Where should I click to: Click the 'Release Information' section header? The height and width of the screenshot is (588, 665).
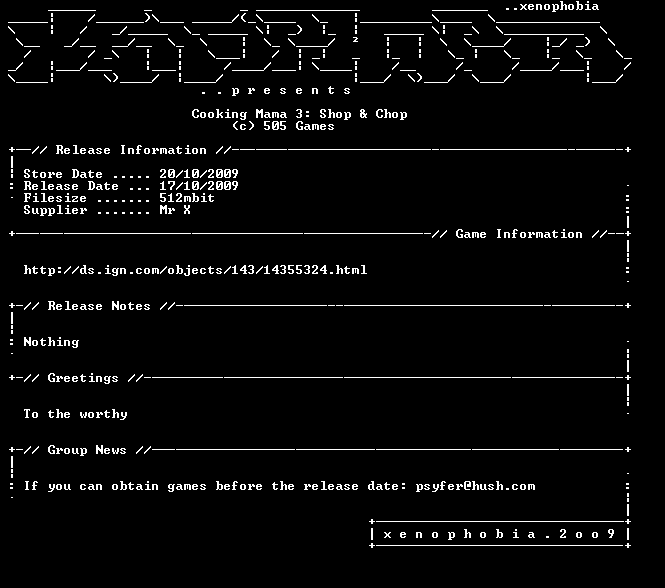click(x=131, y=150)
